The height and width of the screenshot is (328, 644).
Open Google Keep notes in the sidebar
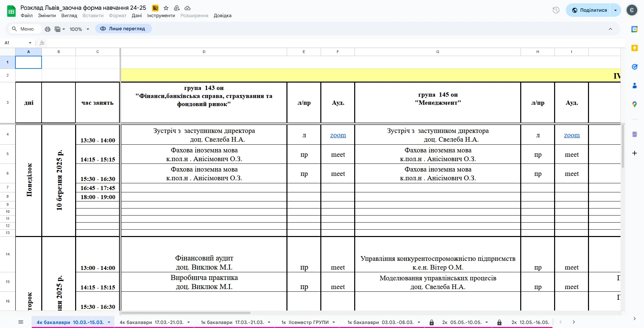point(634,48)
